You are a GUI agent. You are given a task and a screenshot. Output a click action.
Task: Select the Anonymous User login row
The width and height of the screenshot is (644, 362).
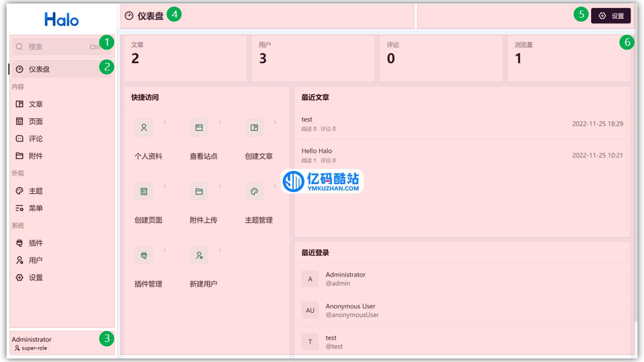pos(462,310)
